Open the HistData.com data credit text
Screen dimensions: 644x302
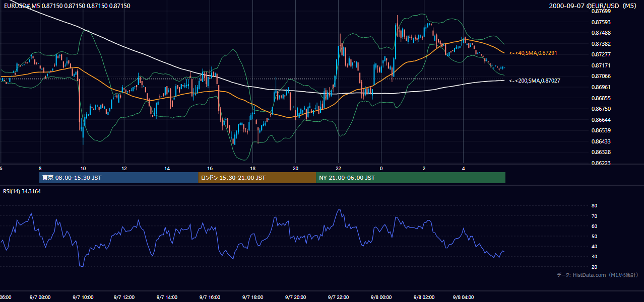tap(598, 275)
